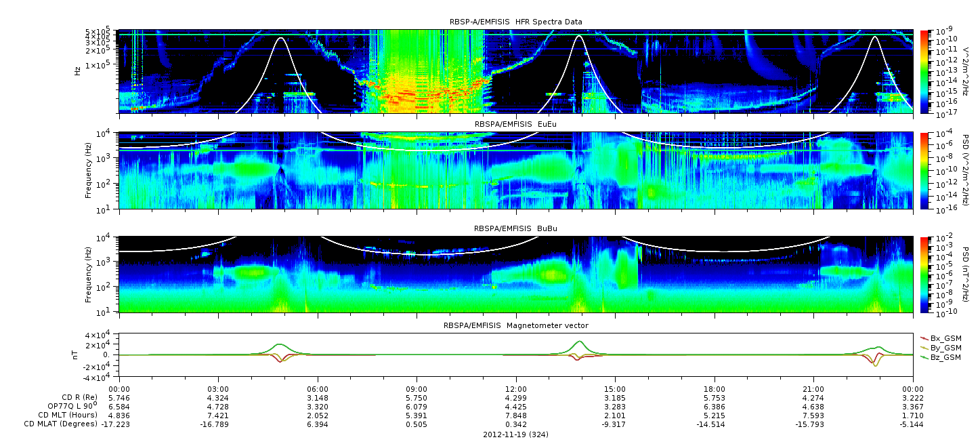Click the EuEu Frequency (Hz) axis label
This screenshot has height=446, width=980.
coord(89,171)
